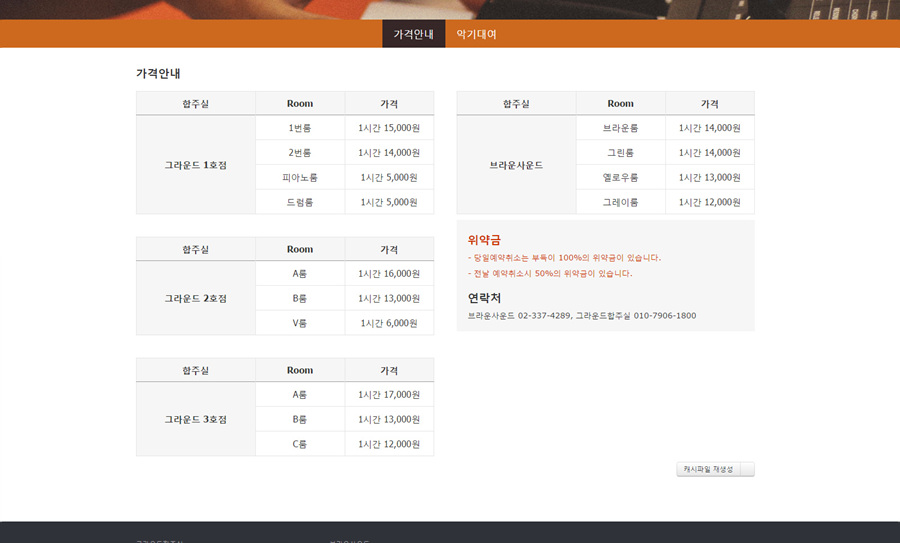Click the blank button beside 캐시파일 재생성

tap(747, 469)
